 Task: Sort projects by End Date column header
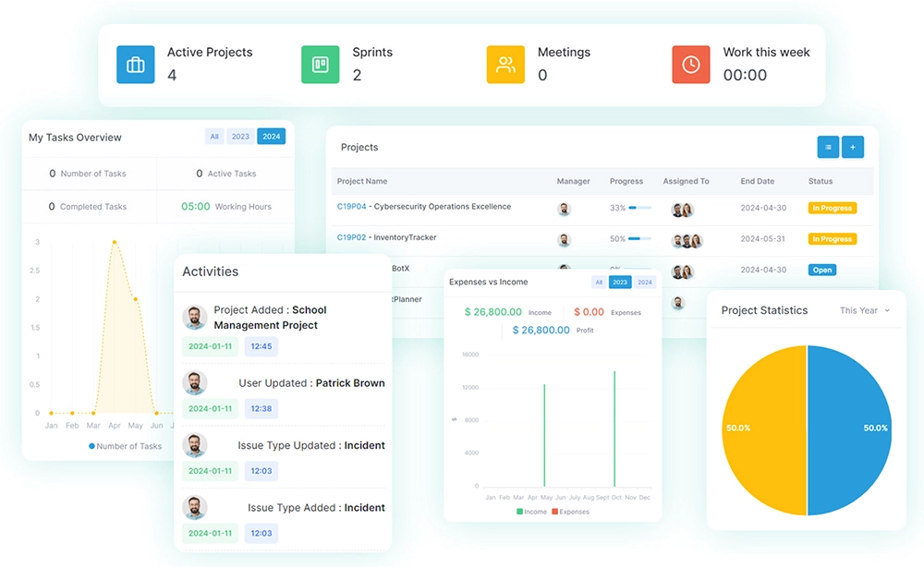(x=757, y=182)
